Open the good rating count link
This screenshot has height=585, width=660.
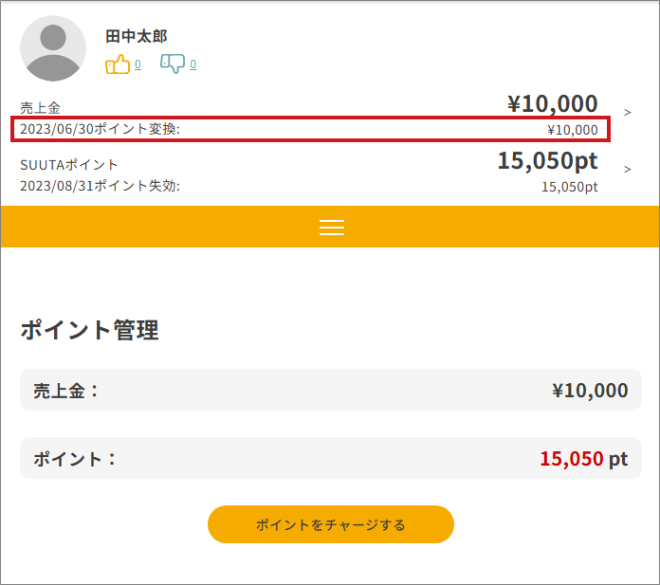[138, 64]
